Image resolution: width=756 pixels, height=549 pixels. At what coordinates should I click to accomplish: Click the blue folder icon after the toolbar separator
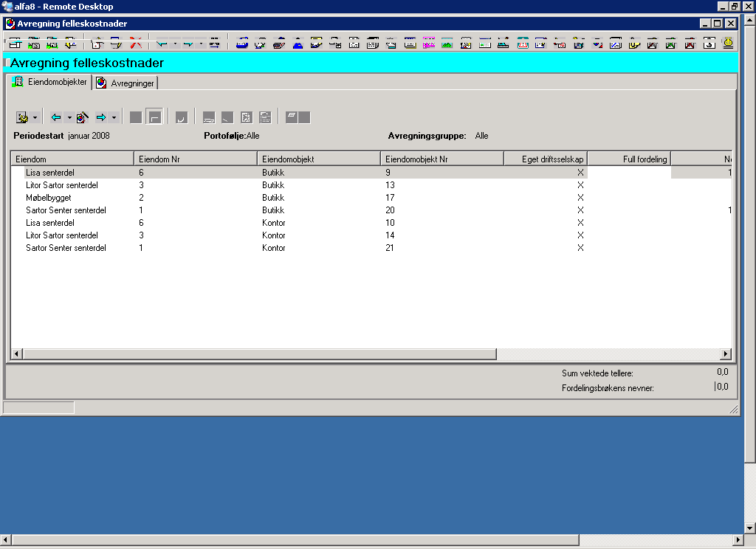click(242, 44)
